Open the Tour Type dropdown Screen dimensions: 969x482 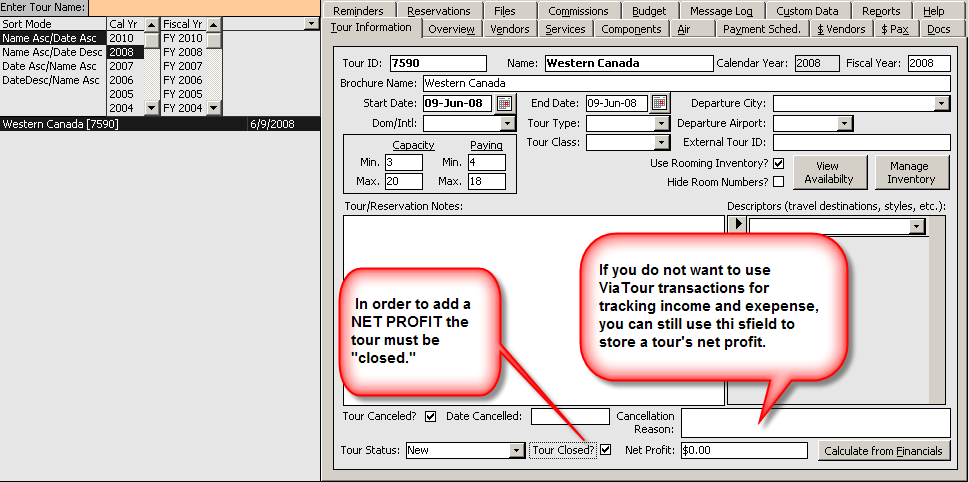(661, 123)
